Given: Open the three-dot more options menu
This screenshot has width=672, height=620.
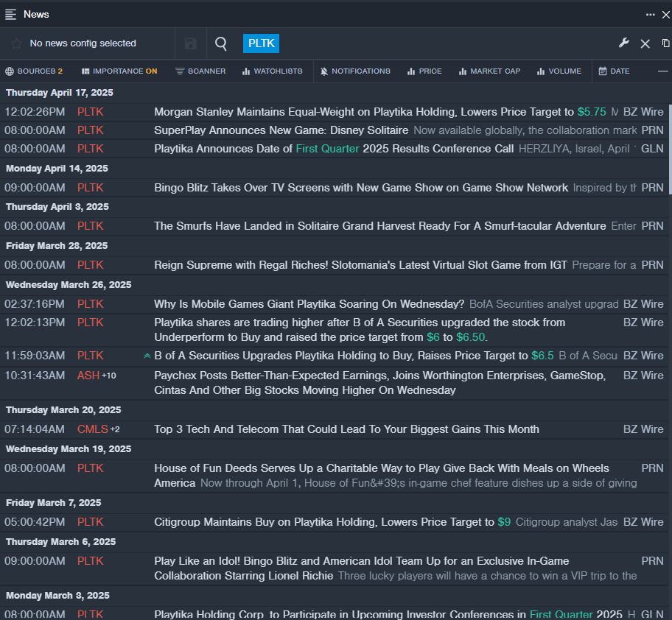Looking at the screenshot, I should tap(650, 15).
